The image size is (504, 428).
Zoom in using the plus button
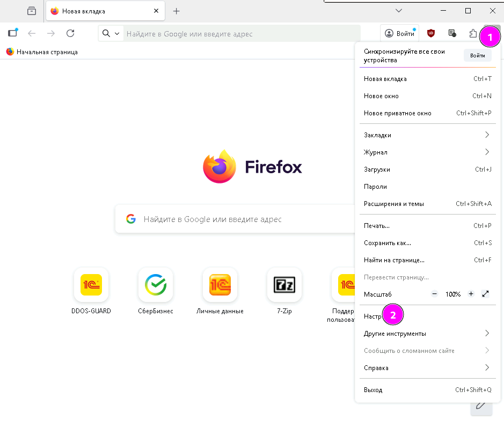[471, 294]
